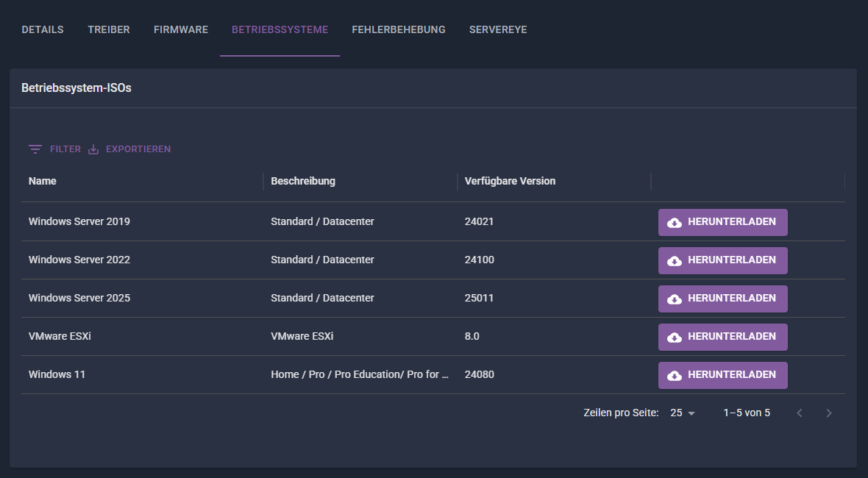Select the Windows Server 2025 name cell

pos(79,298)
